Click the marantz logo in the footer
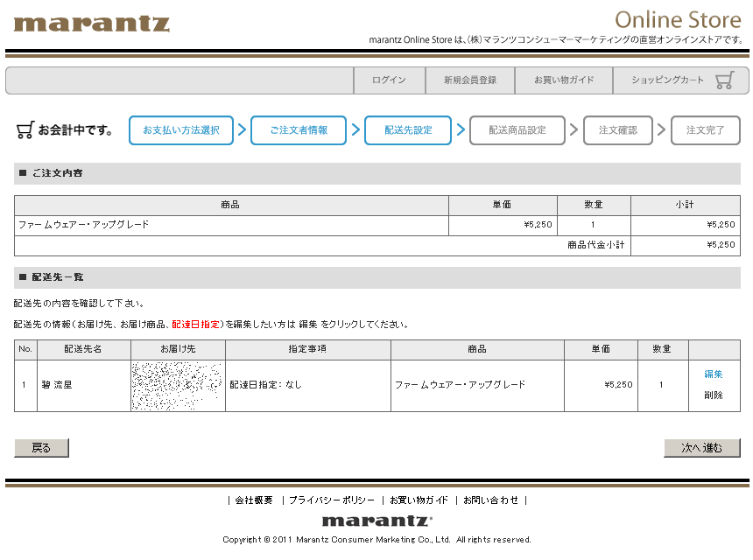This screenshot has height=560, width=753. pos(377,521)
